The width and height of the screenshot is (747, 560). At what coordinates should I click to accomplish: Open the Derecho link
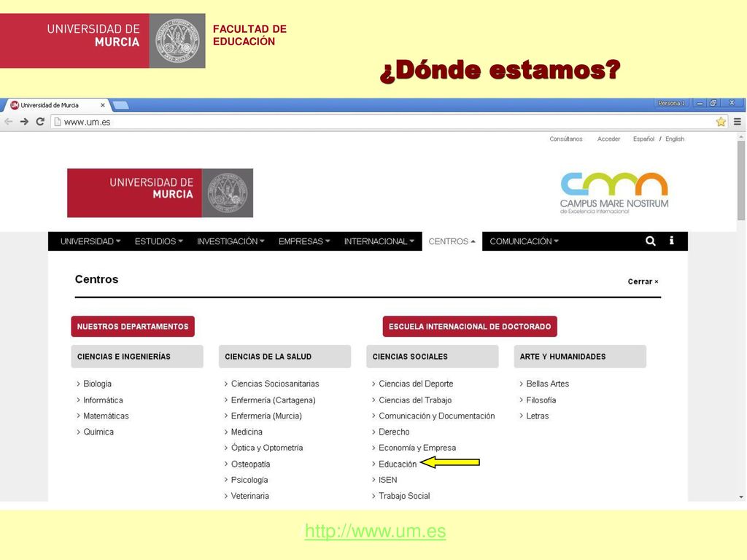click(x=394, y=432)
